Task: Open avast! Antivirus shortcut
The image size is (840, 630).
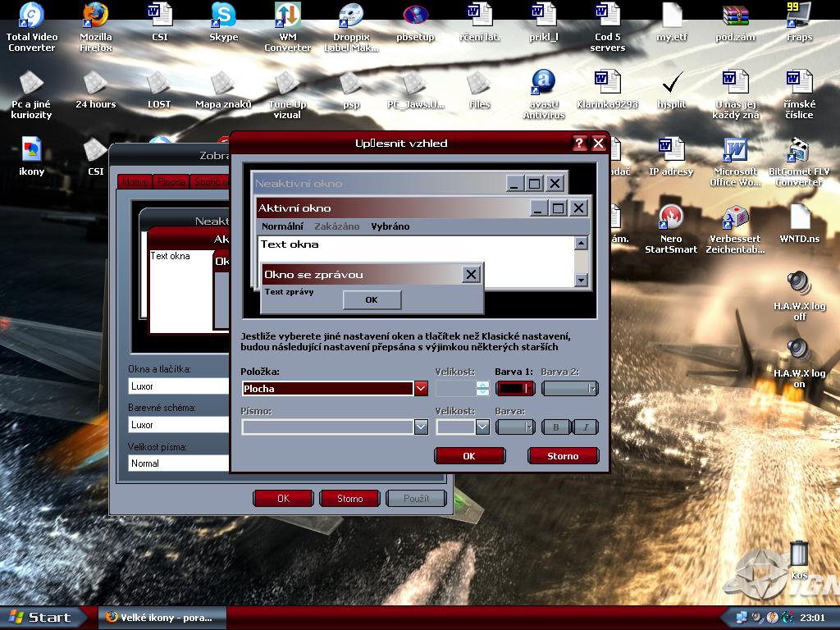Action: 543,84
